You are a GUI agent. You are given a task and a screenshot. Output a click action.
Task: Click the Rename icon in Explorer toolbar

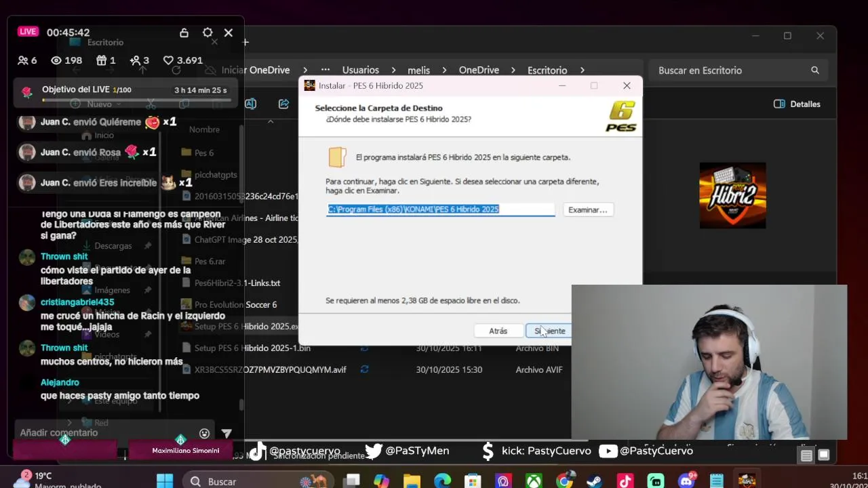(x=250, y=104)
